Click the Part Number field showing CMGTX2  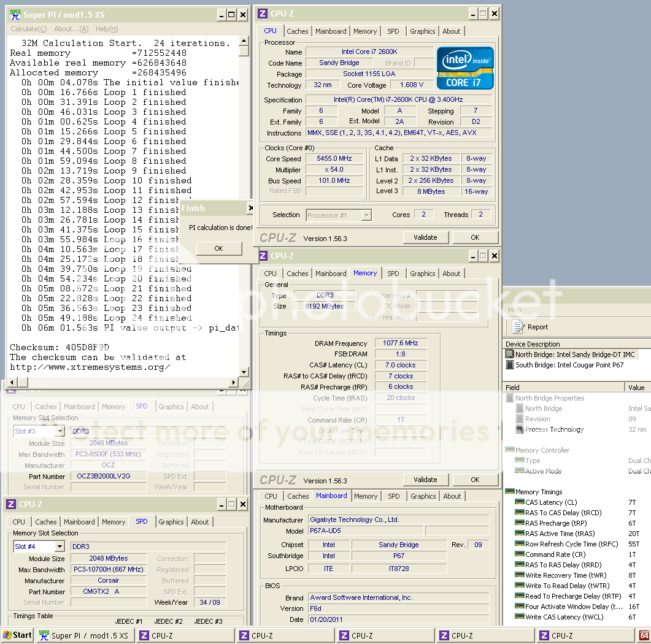pos(109,592)
